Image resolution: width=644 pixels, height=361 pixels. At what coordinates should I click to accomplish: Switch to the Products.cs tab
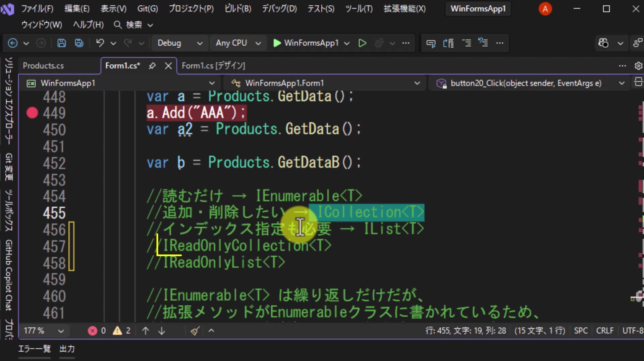click(x=43, y=66)
